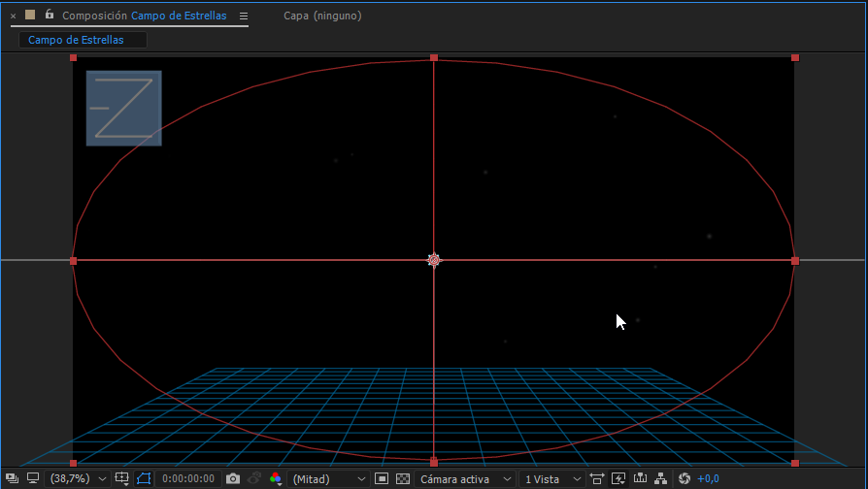Image resolution: width=868 pixels, height=489 pixels.
Task: Take a snapshot with the camera icon
Action: 233,478
